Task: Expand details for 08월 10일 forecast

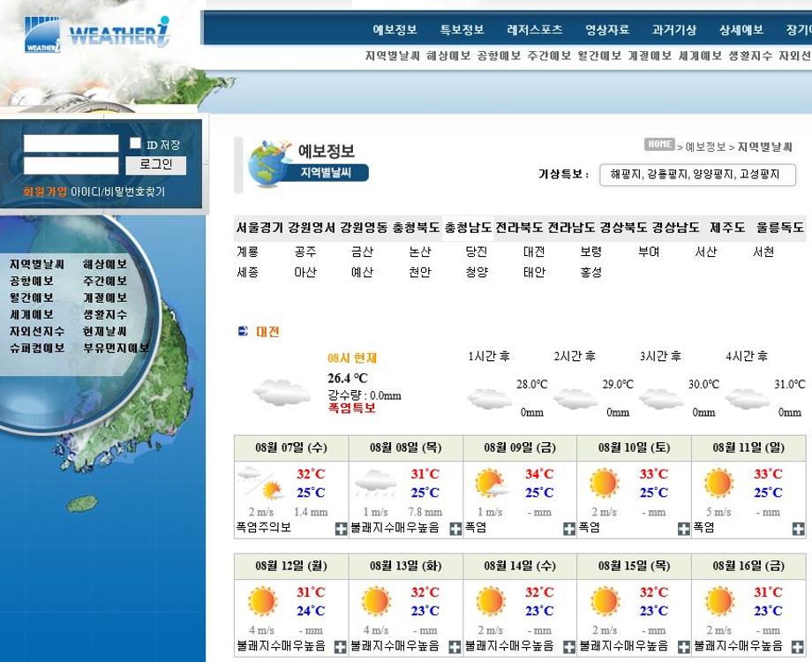Action: point(683,529)
